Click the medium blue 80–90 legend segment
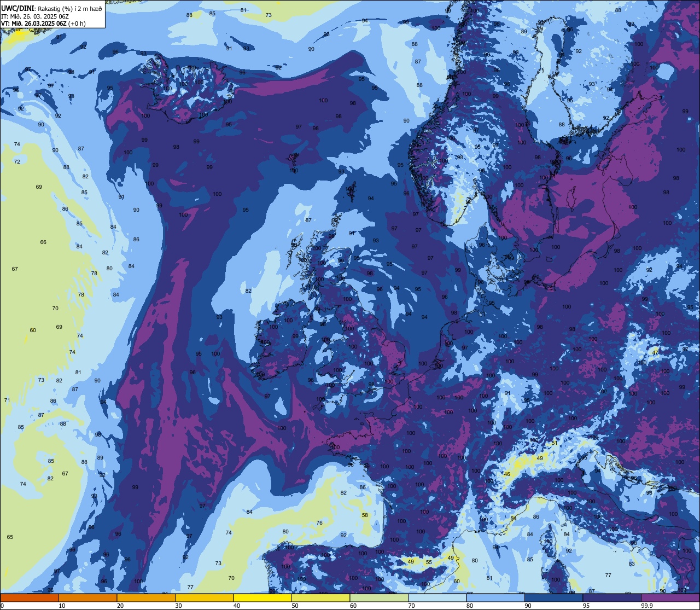Viewport: 700px width, 610px height. [x=495, y=597]
